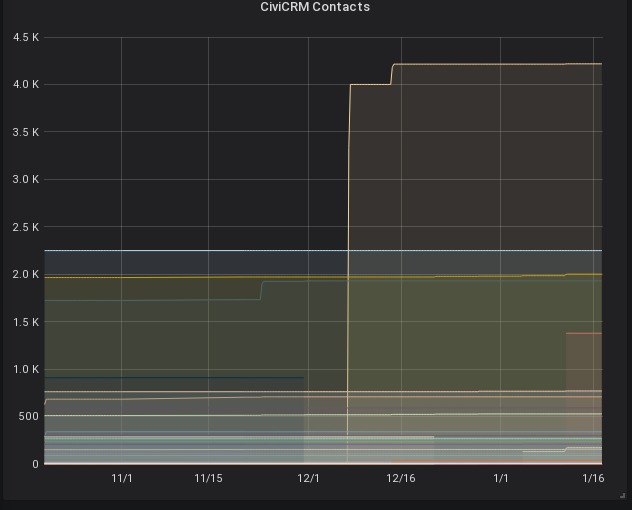
Task: Select the 11/15 date tick label
Action: pos(208,479)
